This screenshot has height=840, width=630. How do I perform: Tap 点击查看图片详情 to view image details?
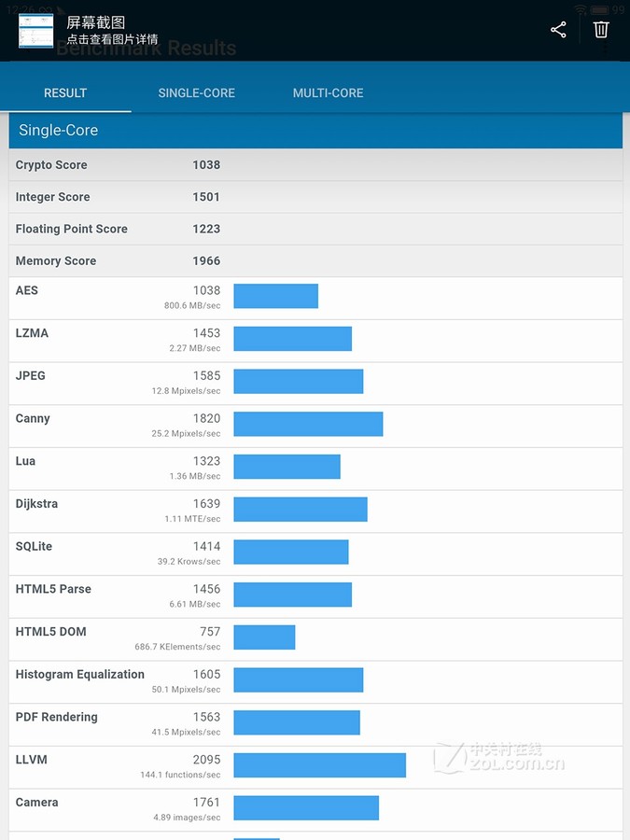pyautogui.click(x=112, y=40)
